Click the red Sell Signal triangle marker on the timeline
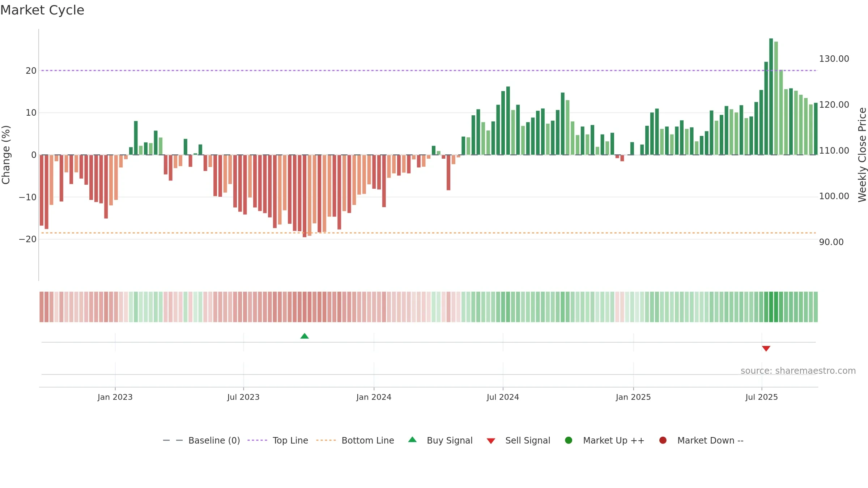Viewport: 868px width, 488px height. tap(766, 348)
